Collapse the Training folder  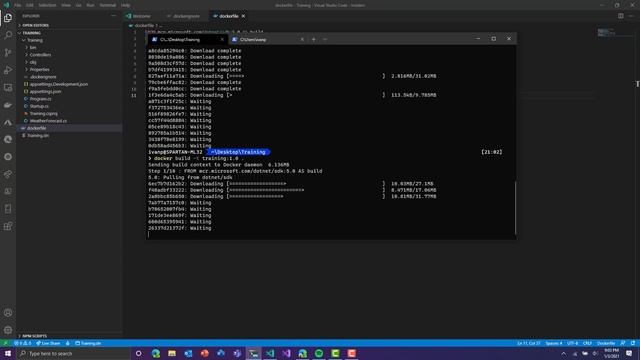coord(69,40)
